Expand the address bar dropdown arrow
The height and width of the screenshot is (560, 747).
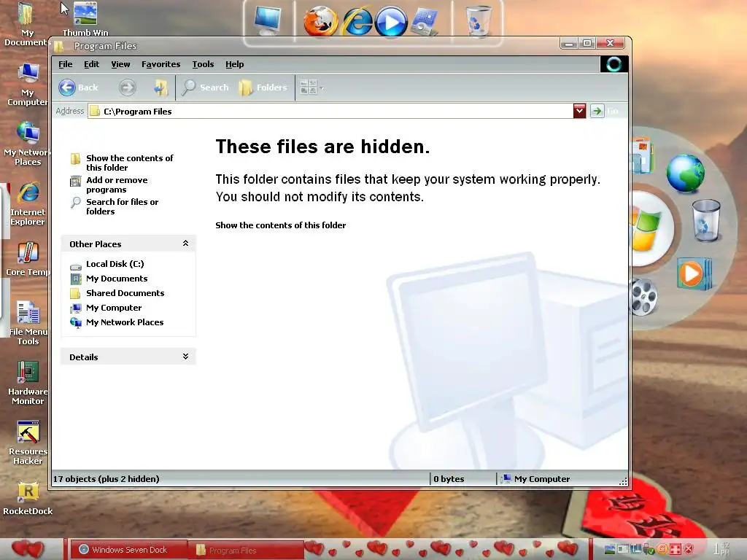[x=579, y=111]
